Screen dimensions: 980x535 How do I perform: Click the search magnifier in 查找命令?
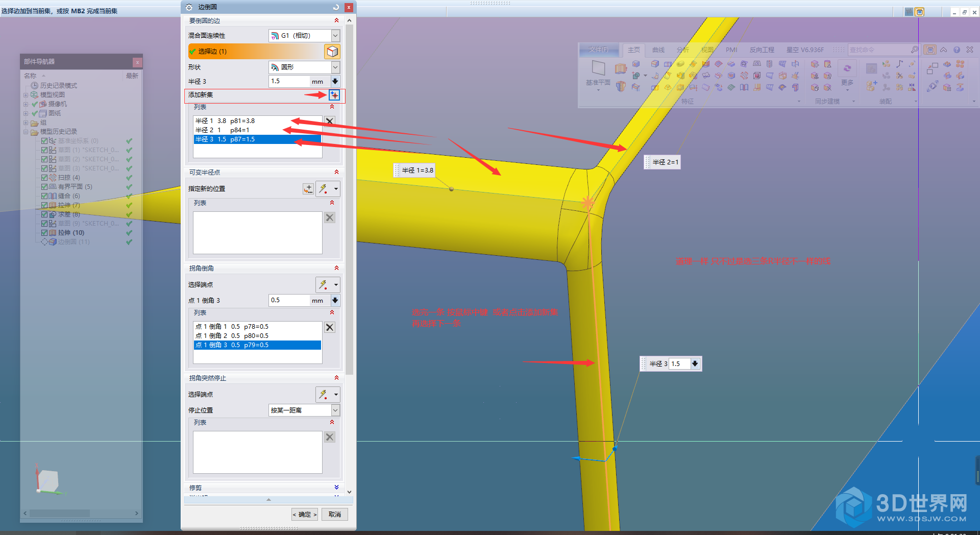(x=914, y=50)
